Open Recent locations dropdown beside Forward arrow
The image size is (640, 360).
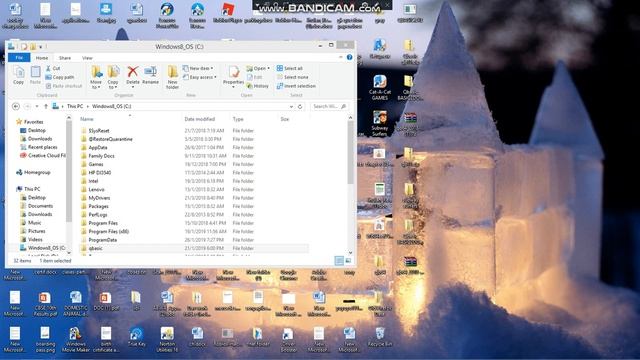click(37, 107)
